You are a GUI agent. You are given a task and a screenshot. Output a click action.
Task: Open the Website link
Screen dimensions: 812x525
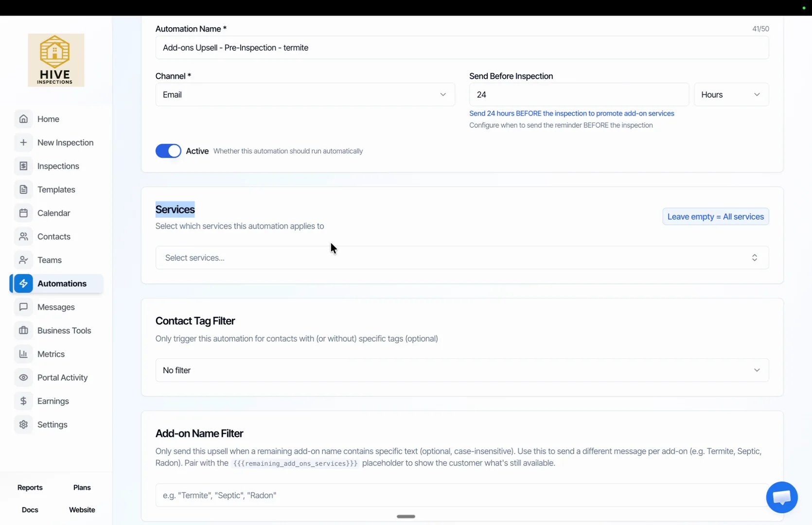tap(82, 510)
